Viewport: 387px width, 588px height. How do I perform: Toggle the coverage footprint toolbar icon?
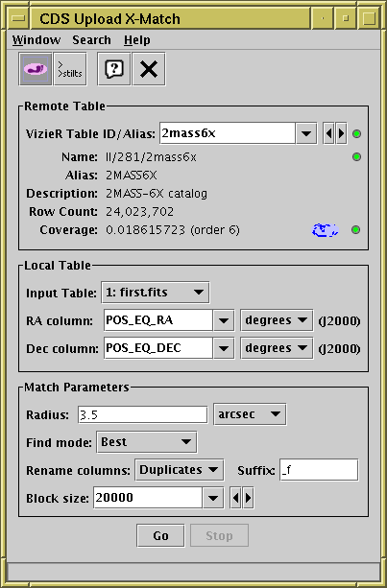pyautogui.click(x=36, y=69)
